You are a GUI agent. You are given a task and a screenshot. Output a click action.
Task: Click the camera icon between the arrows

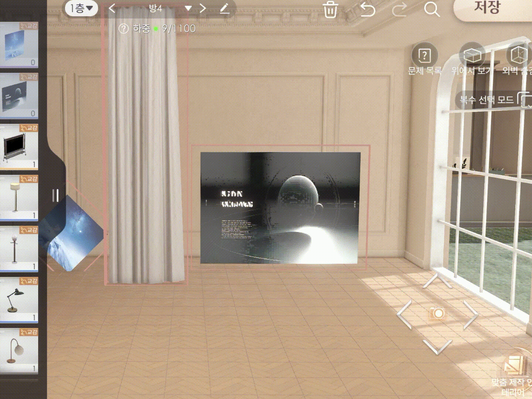tap(437, 314)
